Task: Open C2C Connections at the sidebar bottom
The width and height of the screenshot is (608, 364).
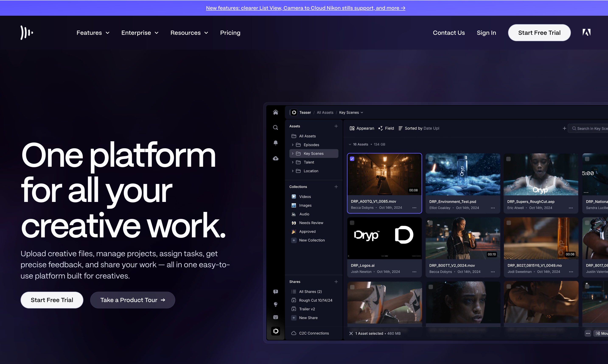Action: pyautogui.click(x=314, y=333)
